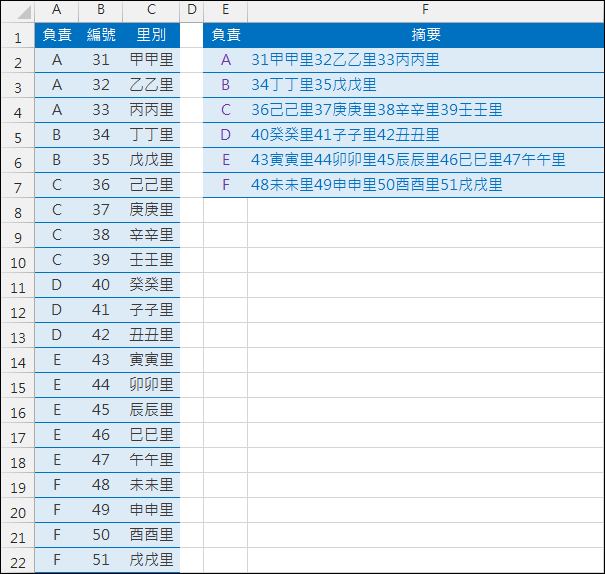Select cell containing 辰辰里
Viewport: 605px width, 574px height.
point(151,410)
